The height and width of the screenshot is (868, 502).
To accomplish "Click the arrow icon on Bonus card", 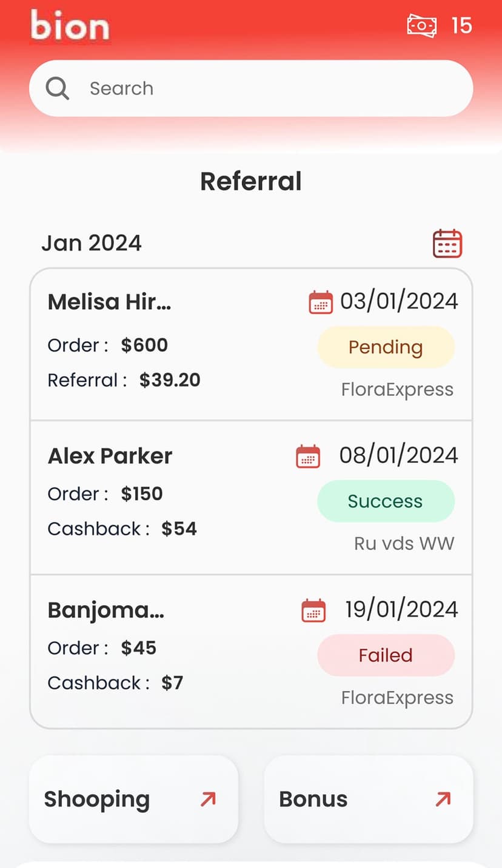I will point(443,800).
